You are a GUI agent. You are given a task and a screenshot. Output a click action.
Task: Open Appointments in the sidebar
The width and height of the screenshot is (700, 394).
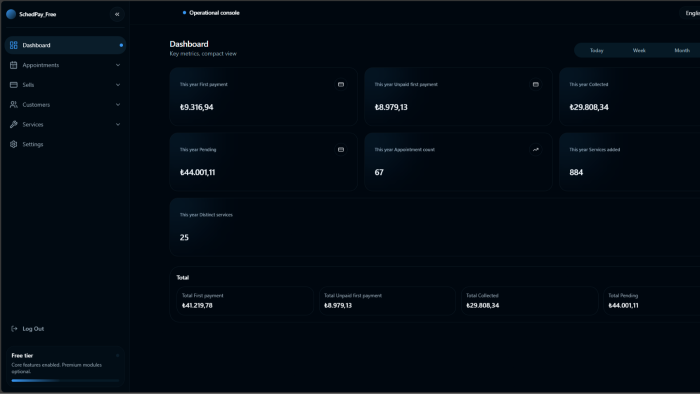point(65,65)
